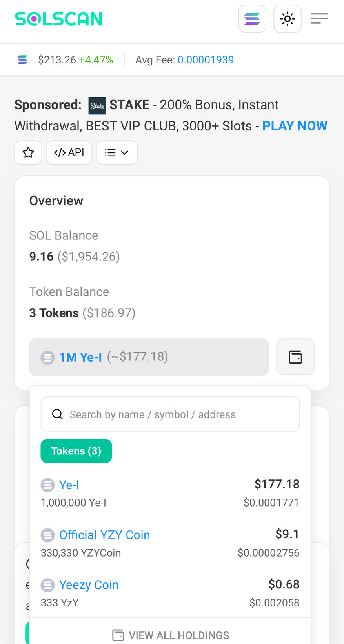Open the Yeezy Coin token link
The width and height of the screenshot is (344, 644).
[89, 585]
